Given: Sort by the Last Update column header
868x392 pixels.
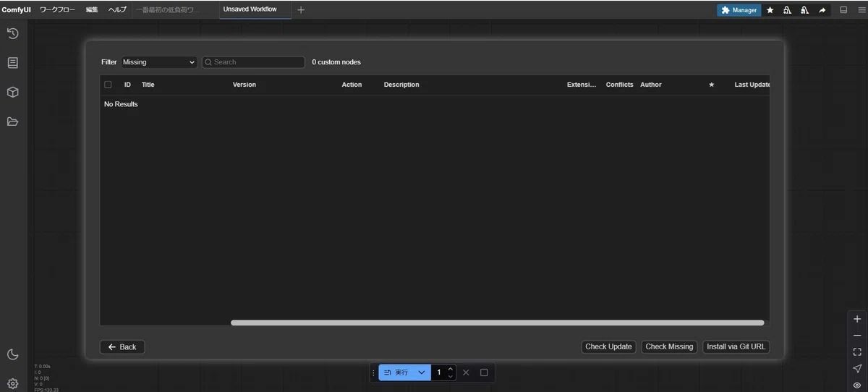Looking at the screenshot, I should [x=752, y=85].
